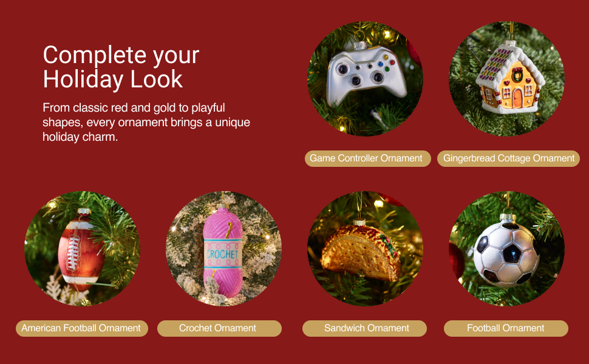Viewport: 589px width, 364px height.
Task: Click the Football Ornament gold button
Action: [x=506, y=328]
